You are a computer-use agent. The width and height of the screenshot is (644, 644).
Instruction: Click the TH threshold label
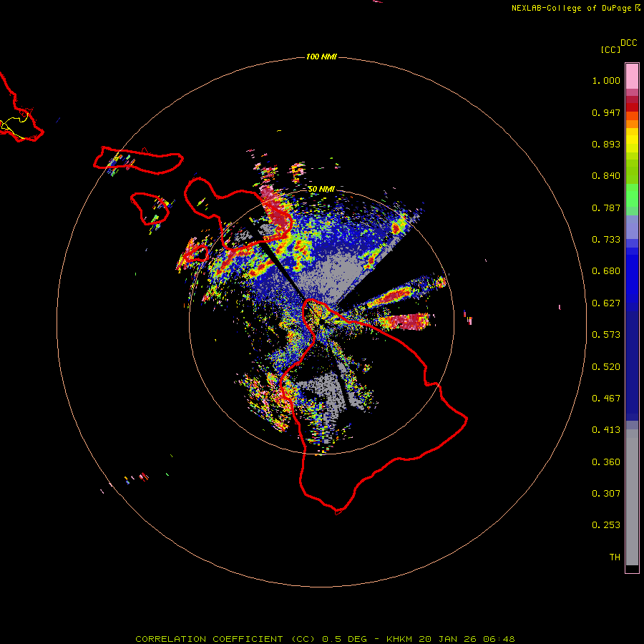click(615, 557)
